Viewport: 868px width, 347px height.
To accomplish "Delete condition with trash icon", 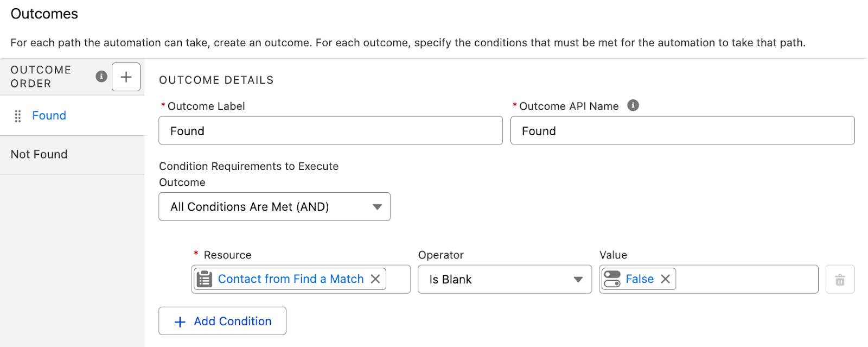I will [840, 279].
